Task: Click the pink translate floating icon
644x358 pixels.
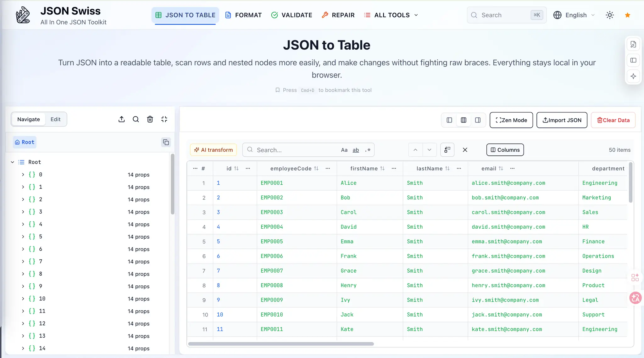Action: pos(635,298)
